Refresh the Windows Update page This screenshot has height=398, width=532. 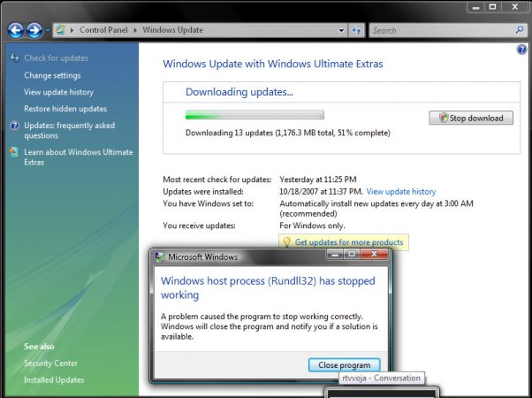[x=356, y=30]
